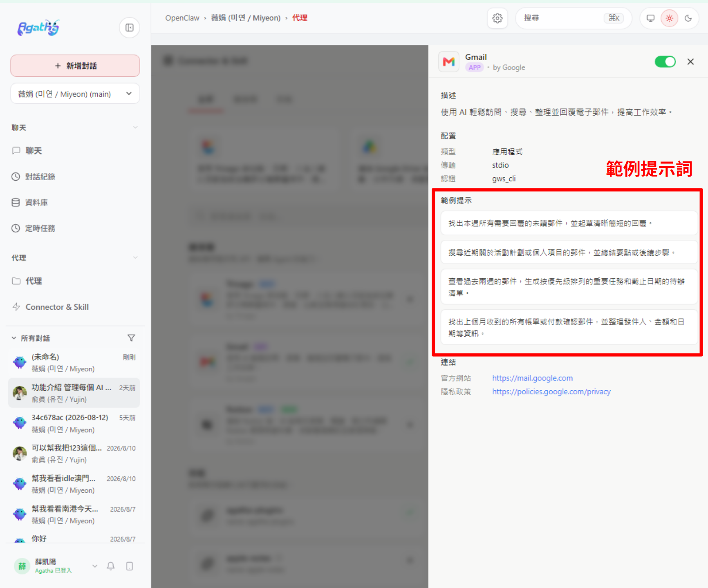Click the APP badge under Gmail
The width and height of the screenshot is (708, 588).
coord(474,67)
